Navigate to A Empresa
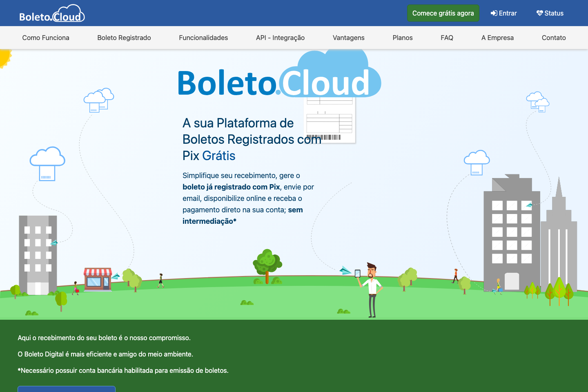Screen dimensions: 588x392 [497, 38]
